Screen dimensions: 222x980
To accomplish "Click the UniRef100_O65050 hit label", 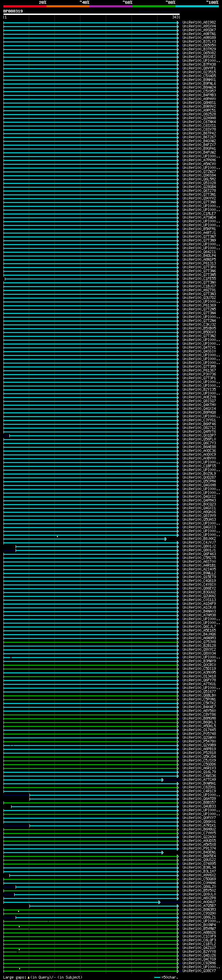I will click(199, 45).
